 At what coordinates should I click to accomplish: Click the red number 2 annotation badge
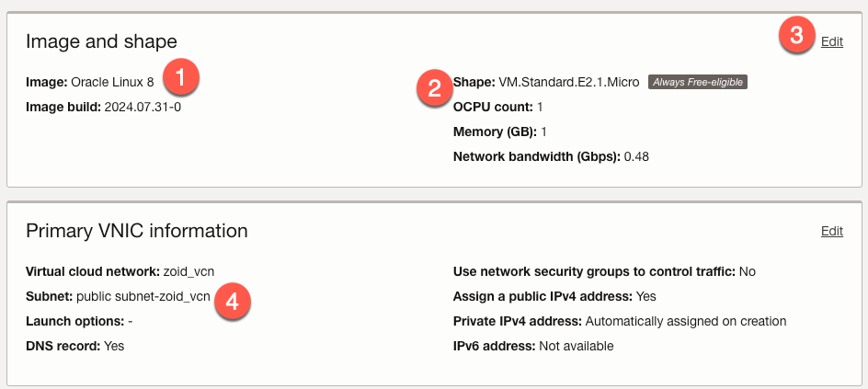(434, 87)
